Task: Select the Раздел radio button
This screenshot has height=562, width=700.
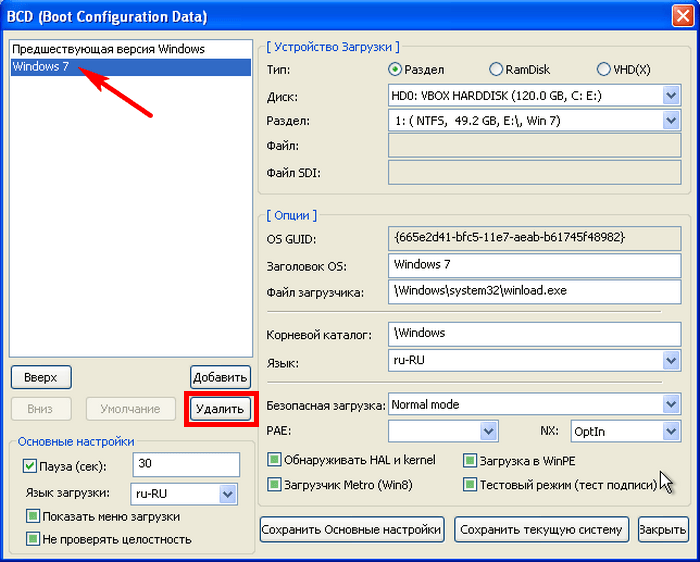Action: point(395,70)
